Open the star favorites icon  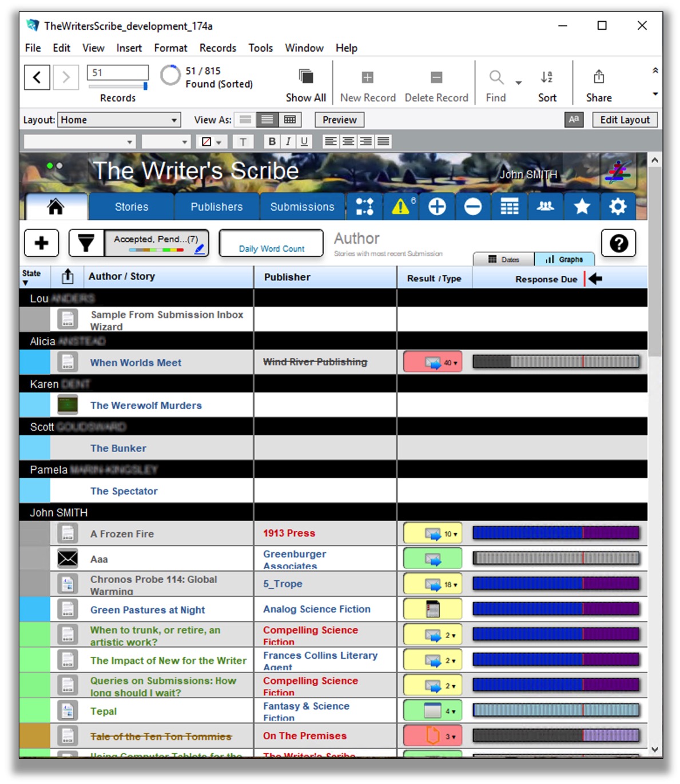[x=582, y=207]
